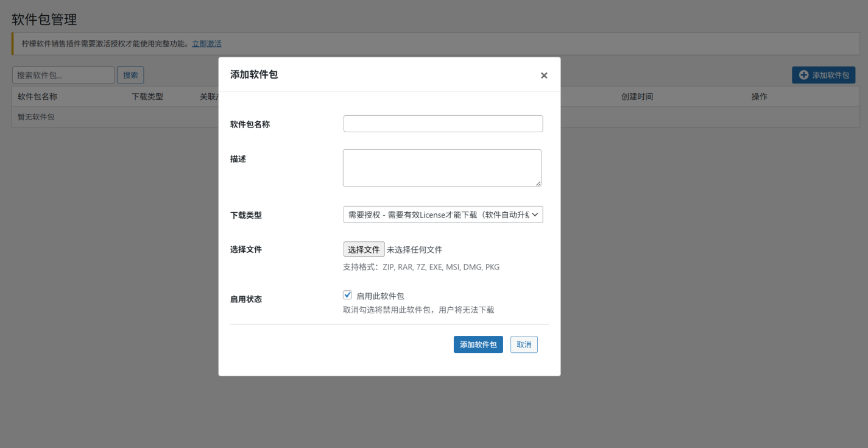Click the plus icon on top-right 添加软件包
The image size is (868, 448).
[803, 75]
